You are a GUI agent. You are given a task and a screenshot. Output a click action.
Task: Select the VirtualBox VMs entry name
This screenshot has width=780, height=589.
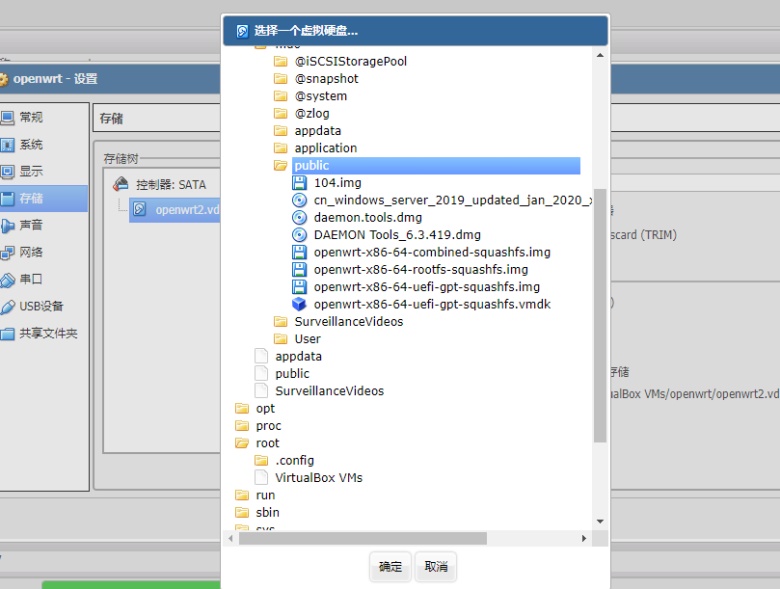319,478
